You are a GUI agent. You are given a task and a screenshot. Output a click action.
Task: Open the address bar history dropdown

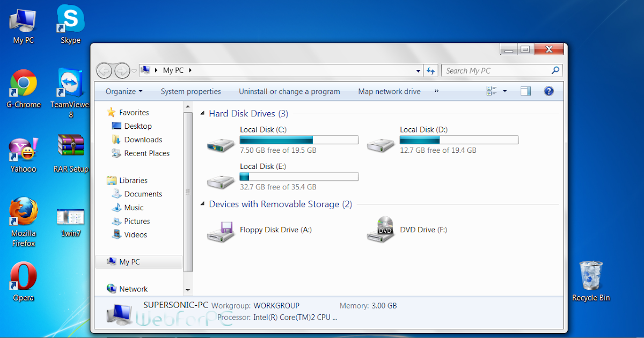click(419, 70)
